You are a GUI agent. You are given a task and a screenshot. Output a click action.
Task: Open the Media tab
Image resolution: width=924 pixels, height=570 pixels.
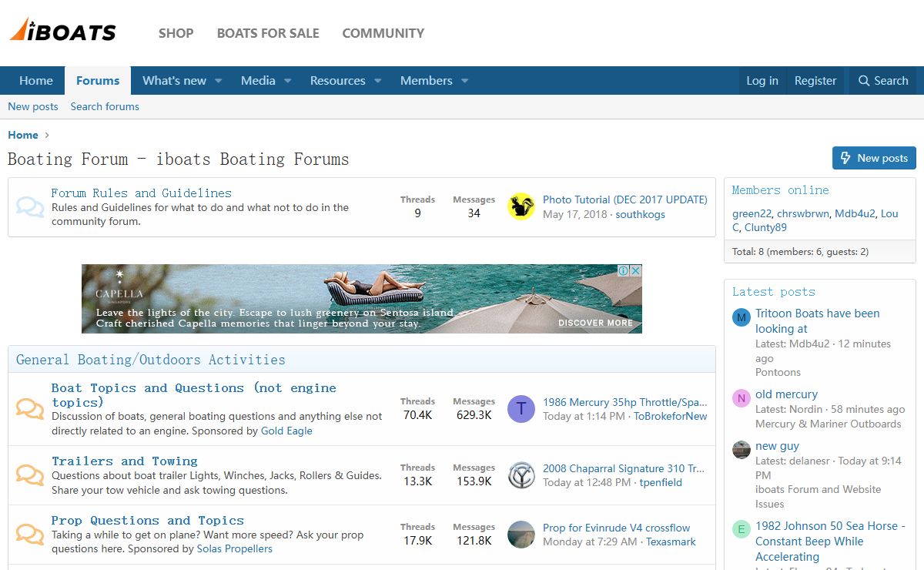click(x=258, y=80)
